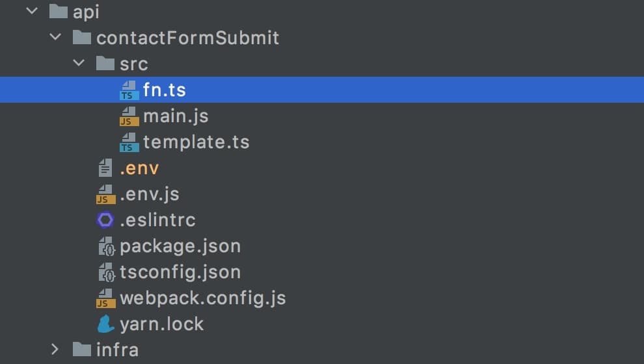Expand the infra folder arrow
Screen dimensions: 644x364
pos(55,349)
